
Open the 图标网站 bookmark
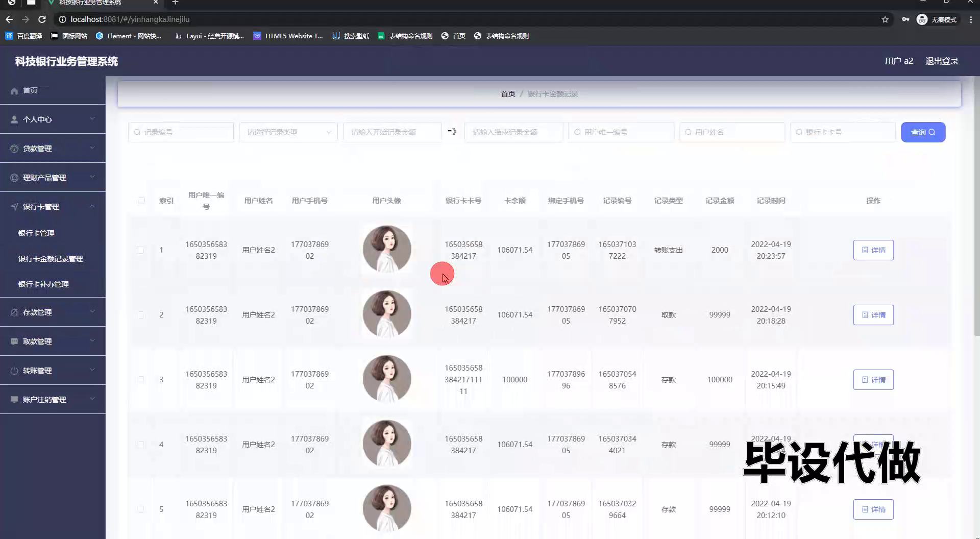[x=69, y=36]
